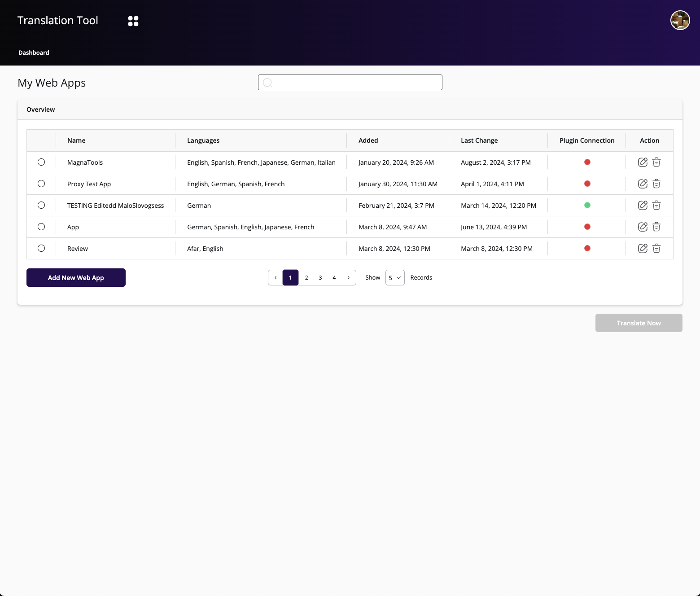Click the user profile avatar
The width and height of the screenshot is (700, 596).
(680, 21)
